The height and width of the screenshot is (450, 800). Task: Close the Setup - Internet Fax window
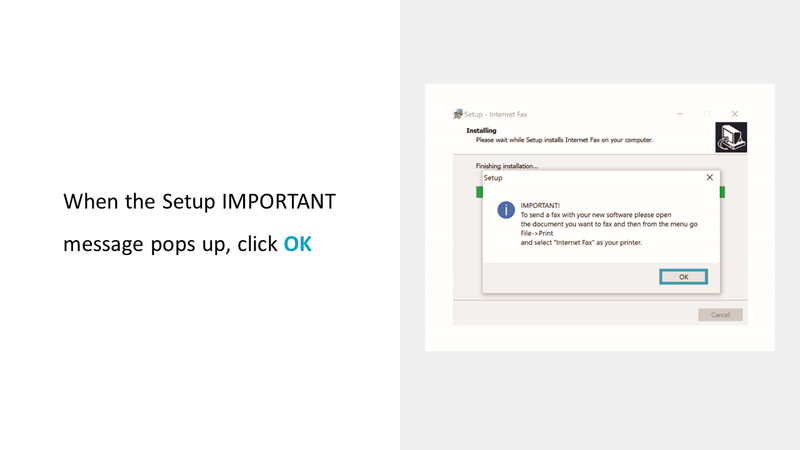pos(734,114)
